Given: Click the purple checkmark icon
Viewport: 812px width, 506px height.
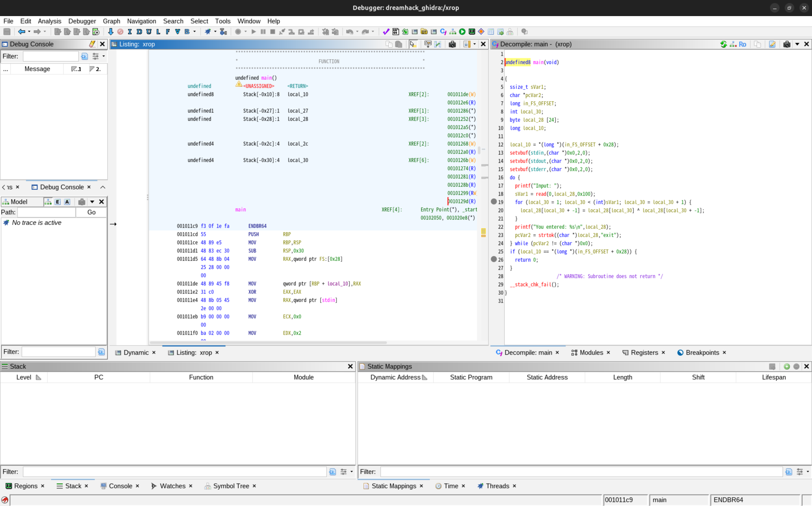Looking at the screenshot, I should tap(386, 32).
